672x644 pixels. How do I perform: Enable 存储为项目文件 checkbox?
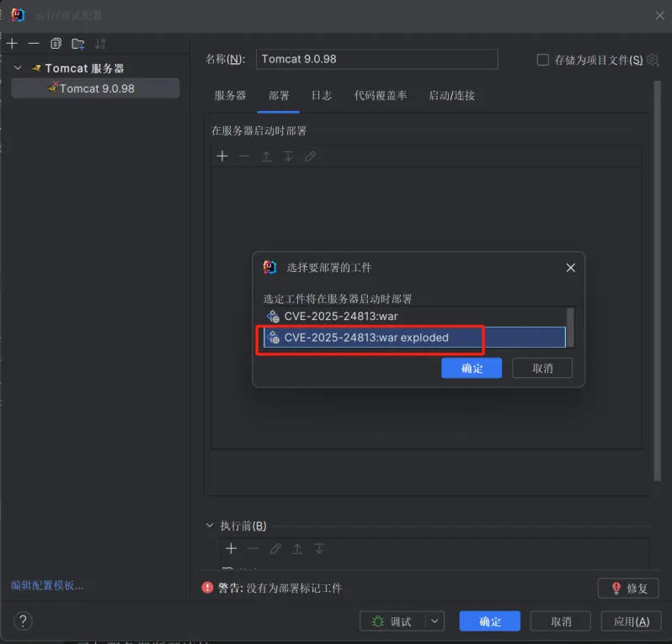(542, 60)
